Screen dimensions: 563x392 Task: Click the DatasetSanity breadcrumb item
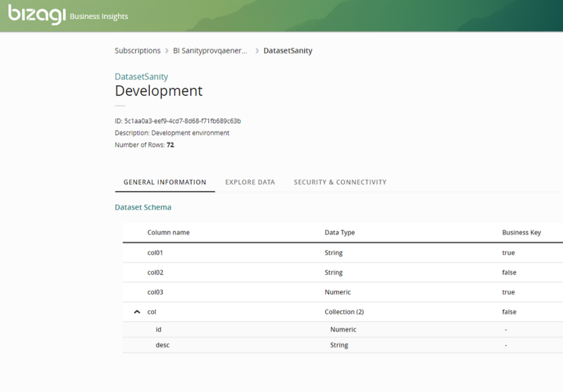point(288,51)
